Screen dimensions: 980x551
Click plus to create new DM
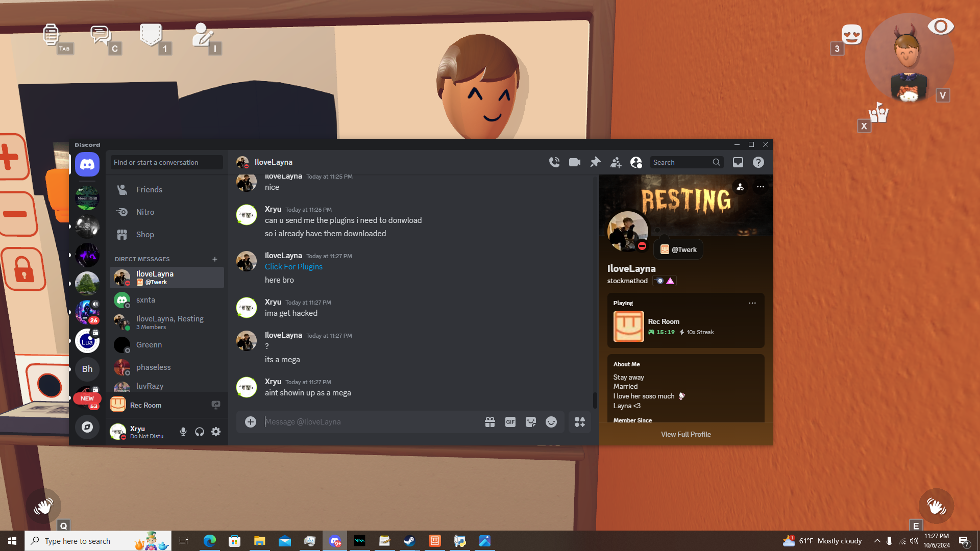pos(215,259)
